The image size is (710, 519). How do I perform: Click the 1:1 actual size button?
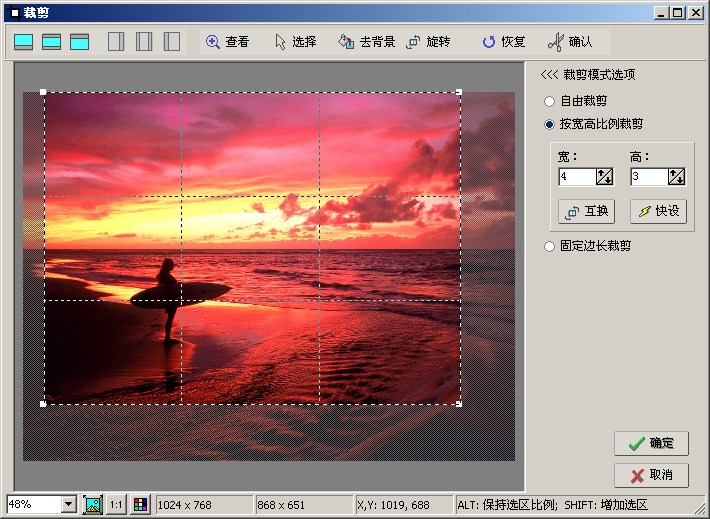(x=117, y=504)
